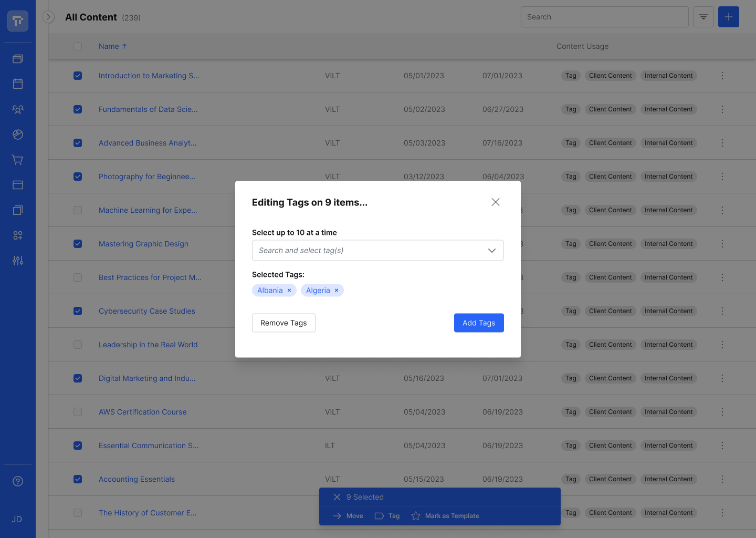
Task: Click the app logo in the sidebar
Action: click(18, 21)
